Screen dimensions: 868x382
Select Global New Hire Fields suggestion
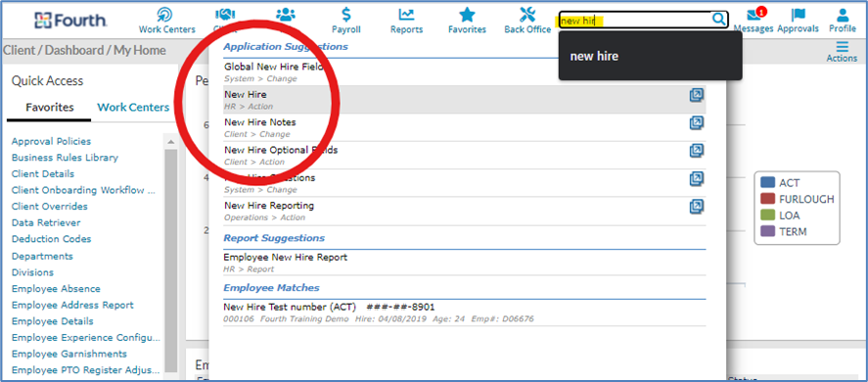click(465, 72)
